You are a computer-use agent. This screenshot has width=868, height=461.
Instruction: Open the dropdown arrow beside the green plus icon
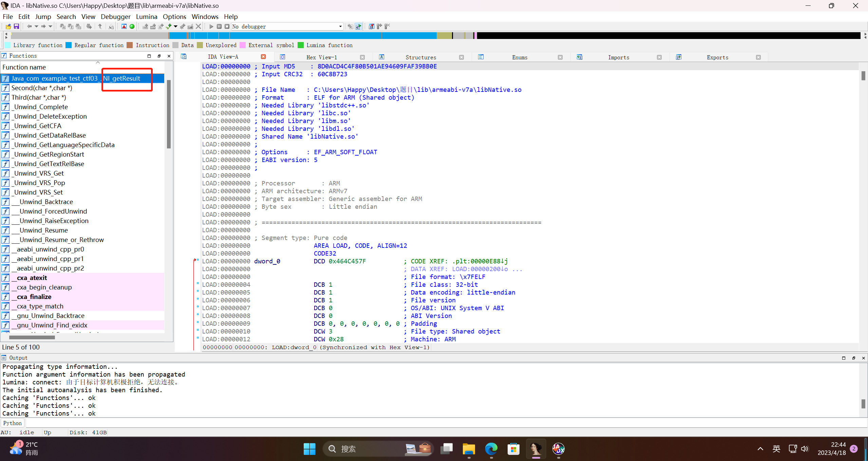coord(175,26)
